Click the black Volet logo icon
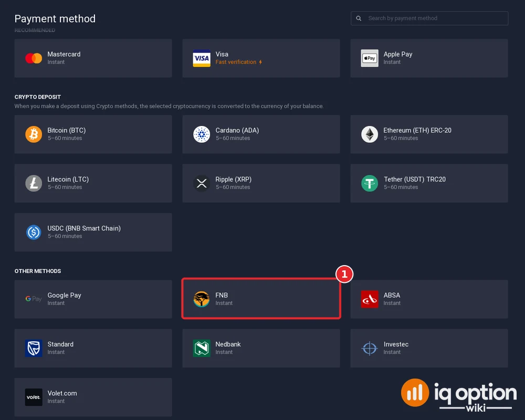The width and height of the screenshot is (525, 420). [x=34, y=397]
